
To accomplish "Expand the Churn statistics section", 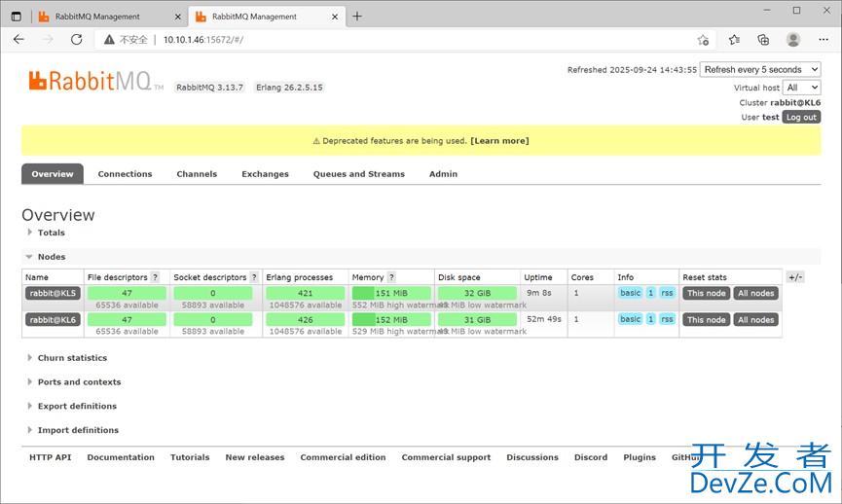I will 71,358.
